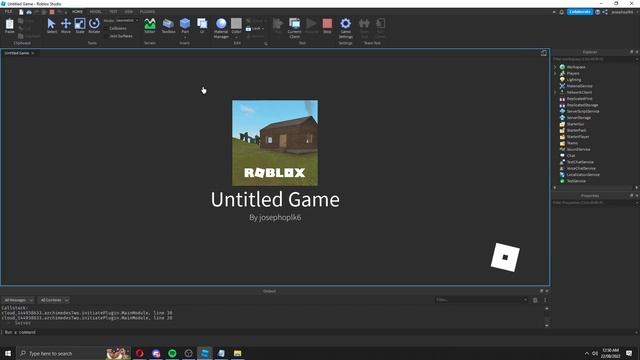The image size is (640, 360).
Task: Switch to the VIEW ribbon tab
Action: (x=129, y=11)
